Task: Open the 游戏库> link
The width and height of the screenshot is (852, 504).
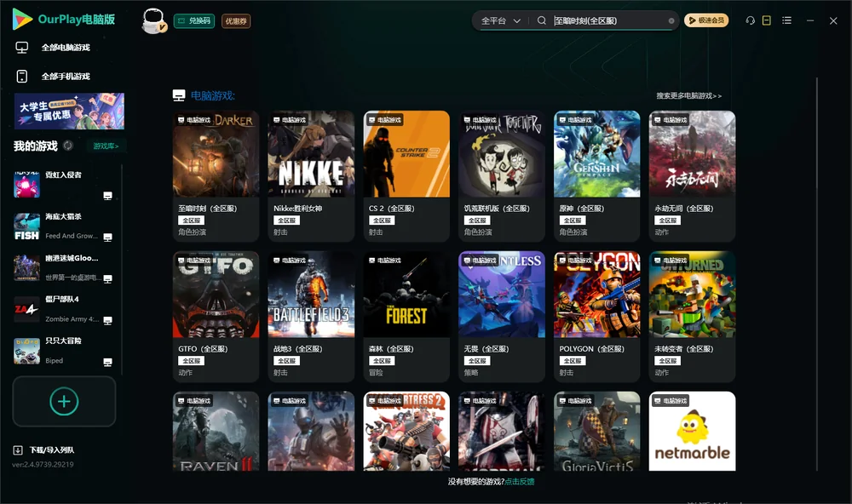Action: (x=106, y=146)
